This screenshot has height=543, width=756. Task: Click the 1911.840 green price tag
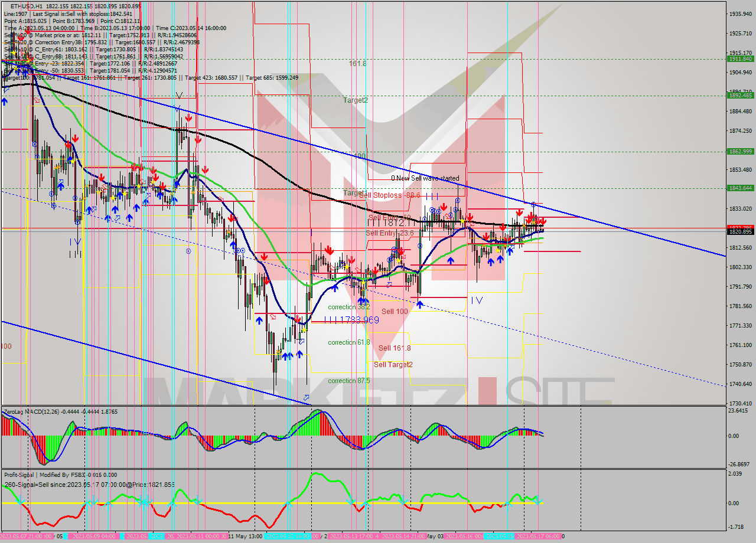(740, 59)
